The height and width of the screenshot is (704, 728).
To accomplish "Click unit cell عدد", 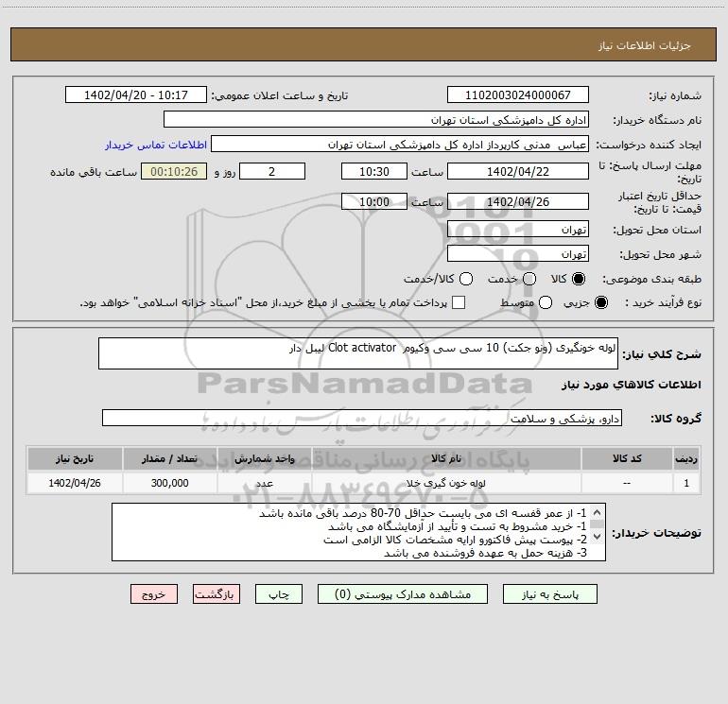I will click(x=264, y=483).
